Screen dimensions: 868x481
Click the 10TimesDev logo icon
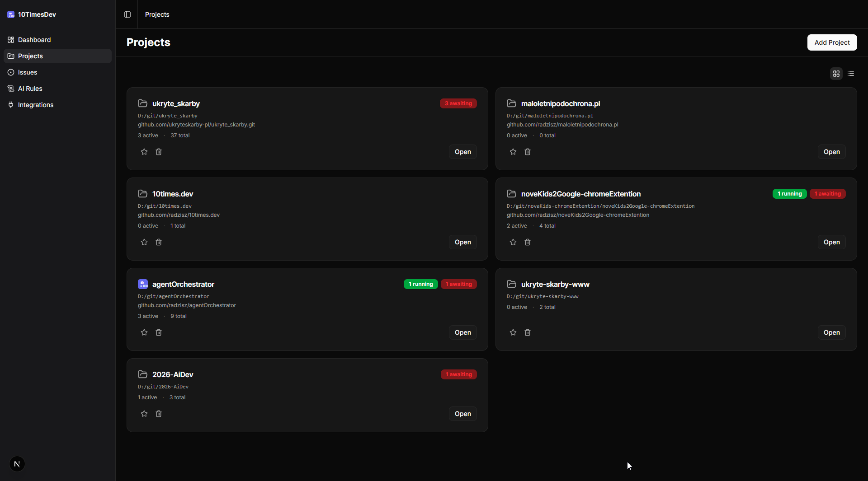tap(11, 14)
